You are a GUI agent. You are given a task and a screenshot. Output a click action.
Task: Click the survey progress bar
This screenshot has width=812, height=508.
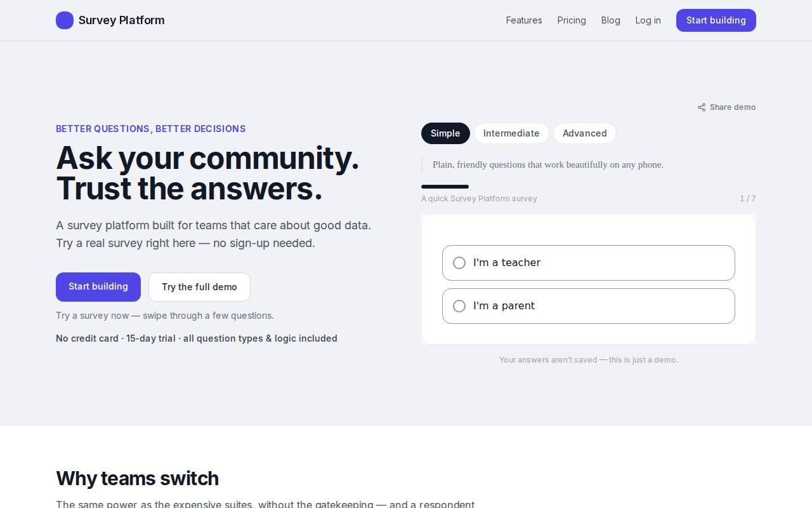[x=589, y=187]
